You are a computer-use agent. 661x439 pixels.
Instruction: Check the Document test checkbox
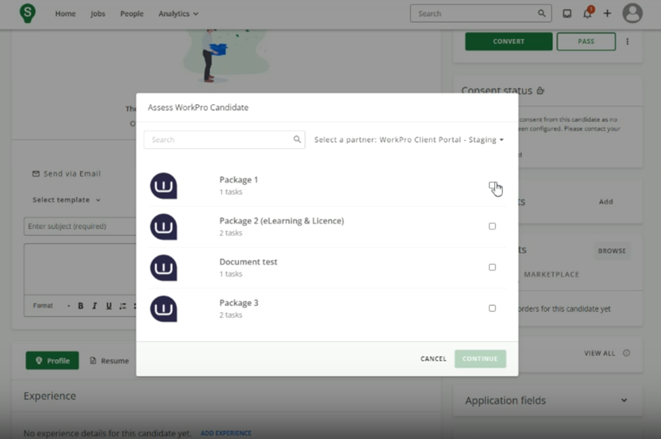(x=492, y=267)
